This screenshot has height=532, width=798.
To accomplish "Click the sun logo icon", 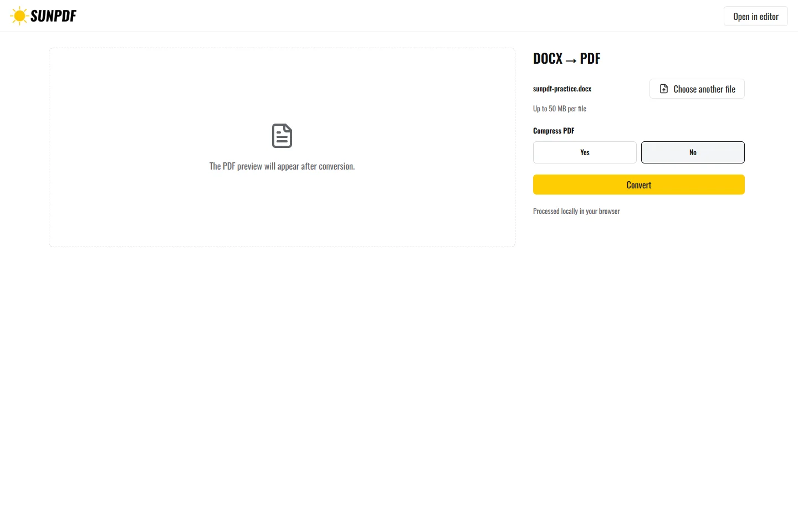I will click(x=19, y=16).
